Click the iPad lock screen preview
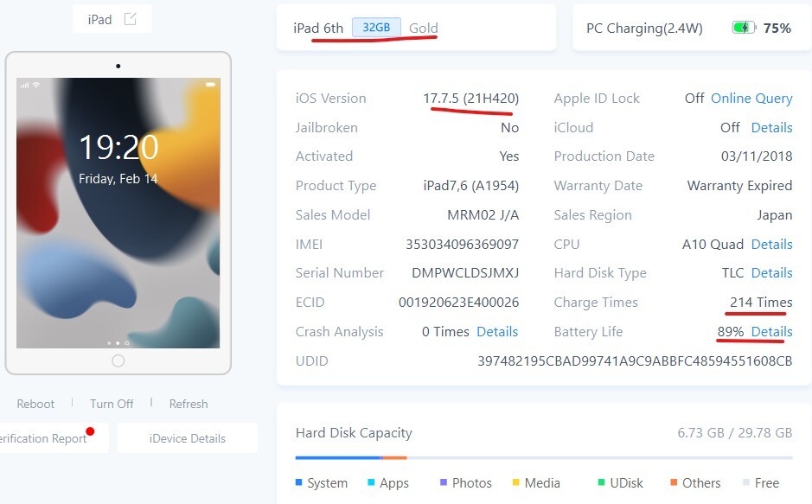 click(118, 213)
